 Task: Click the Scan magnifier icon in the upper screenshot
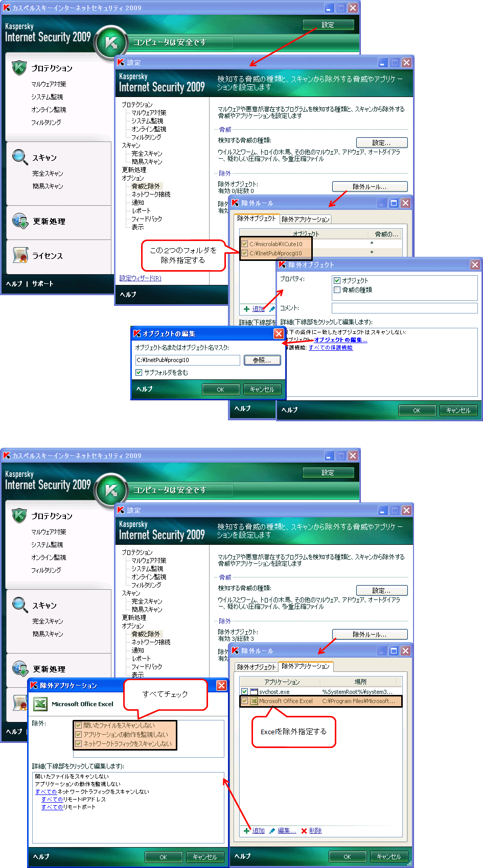(20, 157)
